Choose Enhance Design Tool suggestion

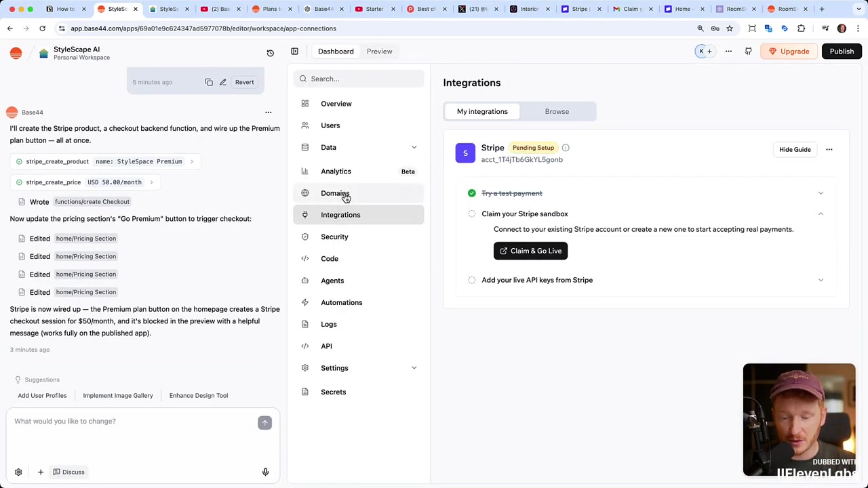tap(199, 395)
